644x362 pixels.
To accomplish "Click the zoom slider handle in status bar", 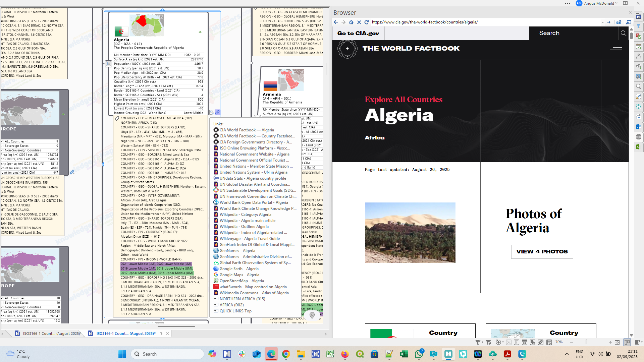I will [586, 342].
